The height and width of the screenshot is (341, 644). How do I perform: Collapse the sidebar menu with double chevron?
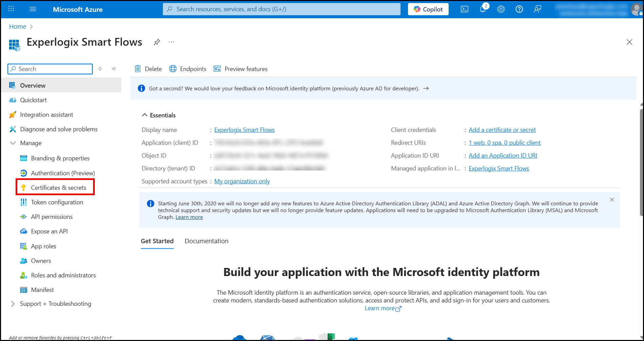114,69
